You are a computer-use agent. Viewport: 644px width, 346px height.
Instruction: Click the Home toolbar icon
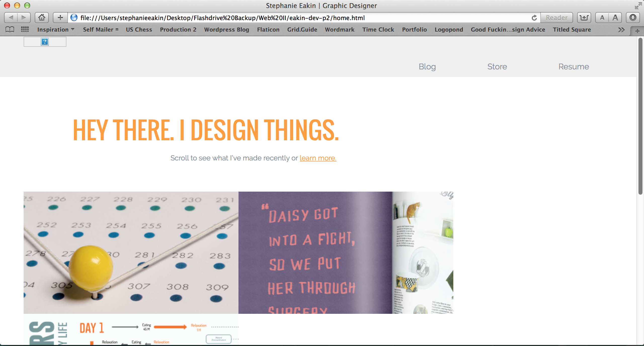point(42,18)
